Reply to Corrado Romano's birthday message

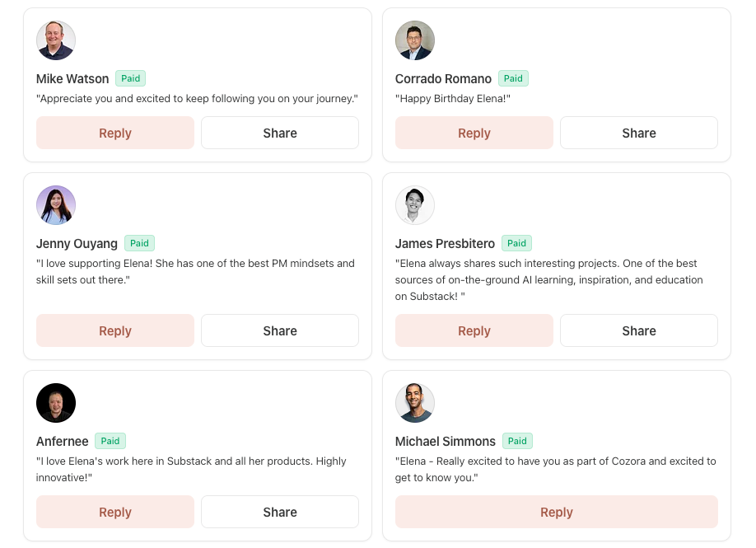pos(474,133)
